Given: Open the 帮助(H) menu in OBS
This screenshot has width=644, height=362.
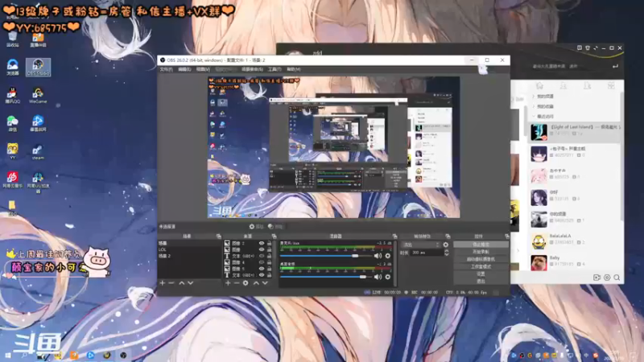Looking at the screenshot, I should [293, 69].
